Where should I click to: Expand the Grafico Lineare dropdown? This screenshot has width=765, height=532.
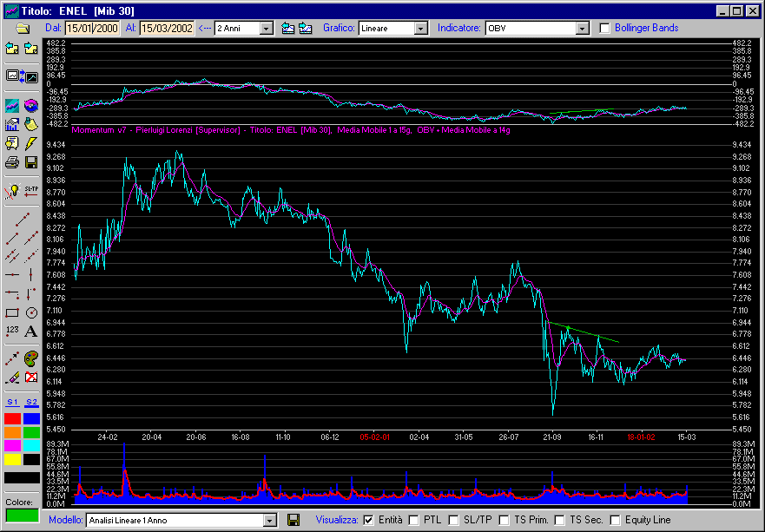pos(421,29)
